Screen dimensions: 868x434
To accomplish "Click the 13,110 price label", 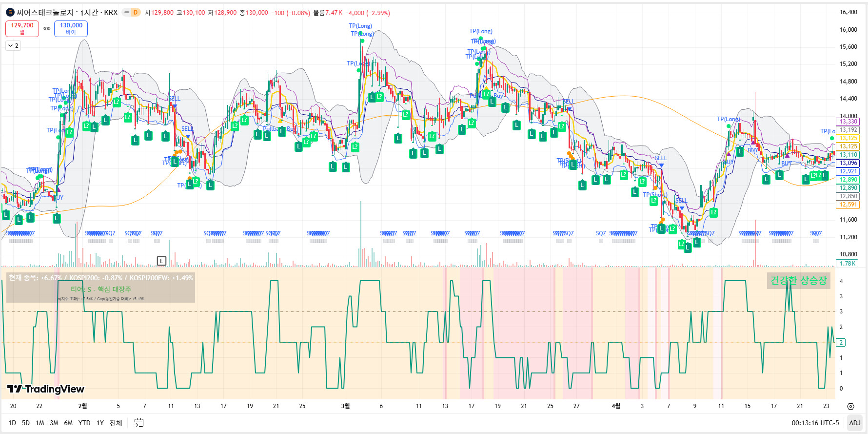I will tap(848, 155).
